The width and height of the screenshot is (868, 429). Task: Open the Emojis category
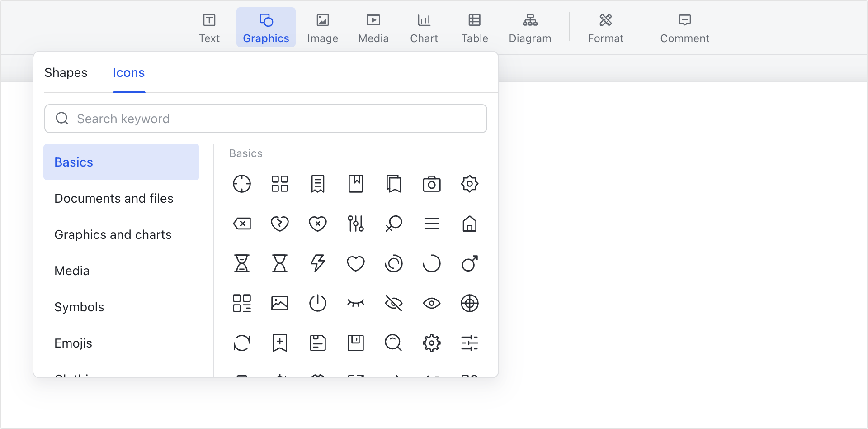[x=73, y=343]
